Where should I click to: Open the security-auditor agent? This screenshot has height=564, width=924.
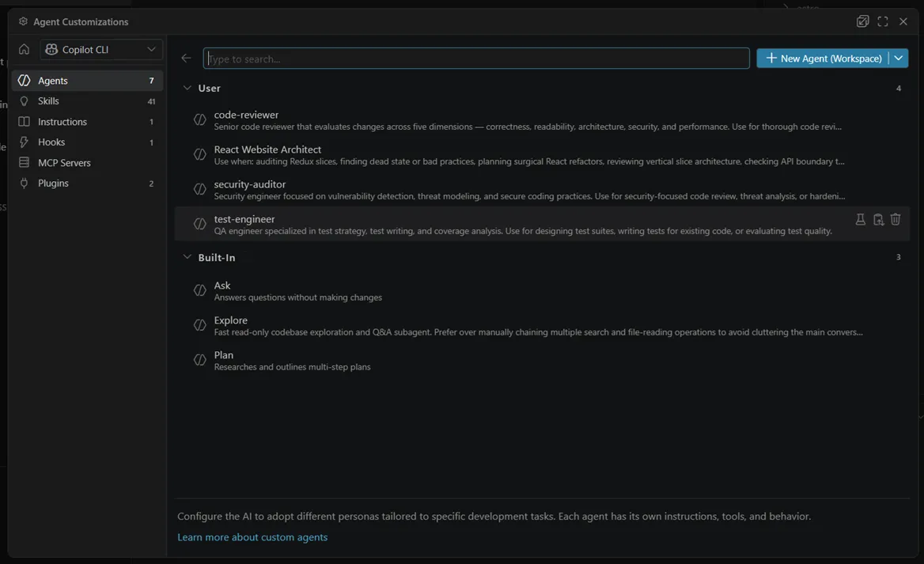542,190
